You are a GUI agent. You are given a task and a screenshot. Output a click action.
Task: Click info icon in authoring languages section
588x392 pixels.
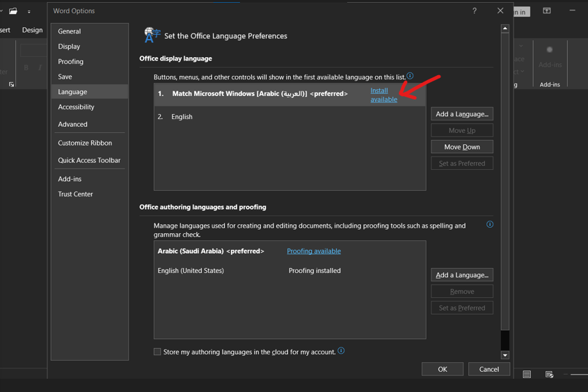(x=490, y=224)
